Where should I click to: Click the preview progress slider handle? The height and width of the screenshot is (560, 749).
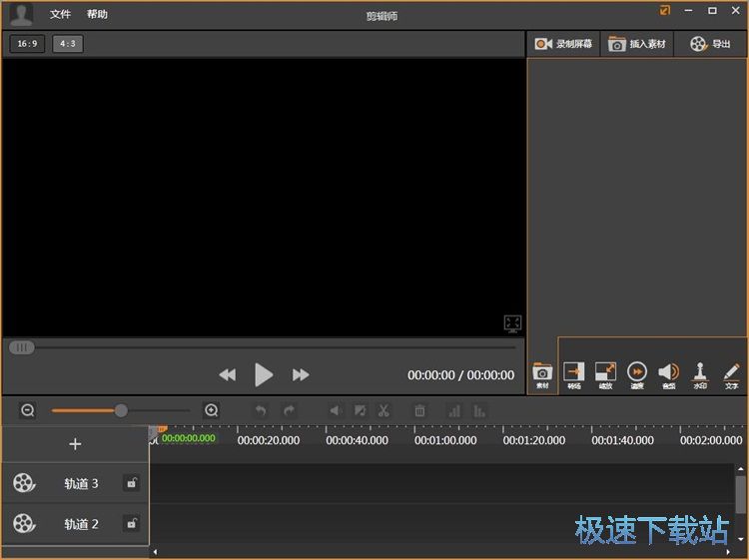pyautogui.click(x=22, y=347)
